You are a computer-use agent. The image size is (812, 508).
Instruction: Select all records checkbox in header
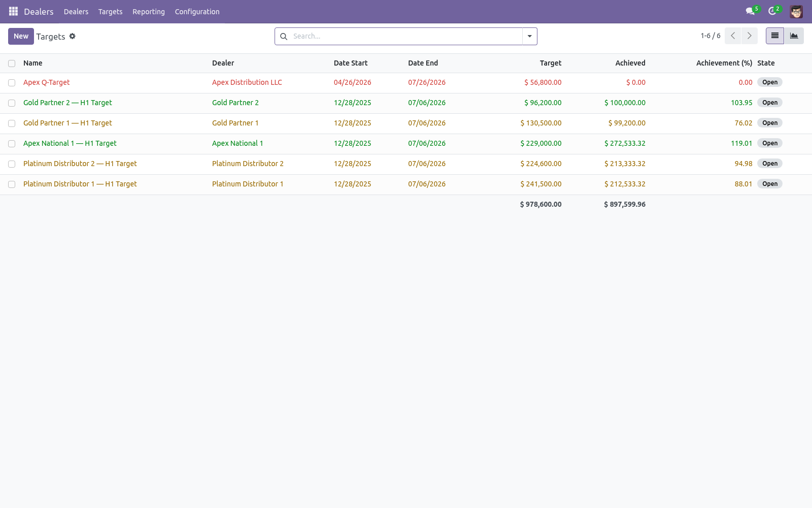pos(12,63)
